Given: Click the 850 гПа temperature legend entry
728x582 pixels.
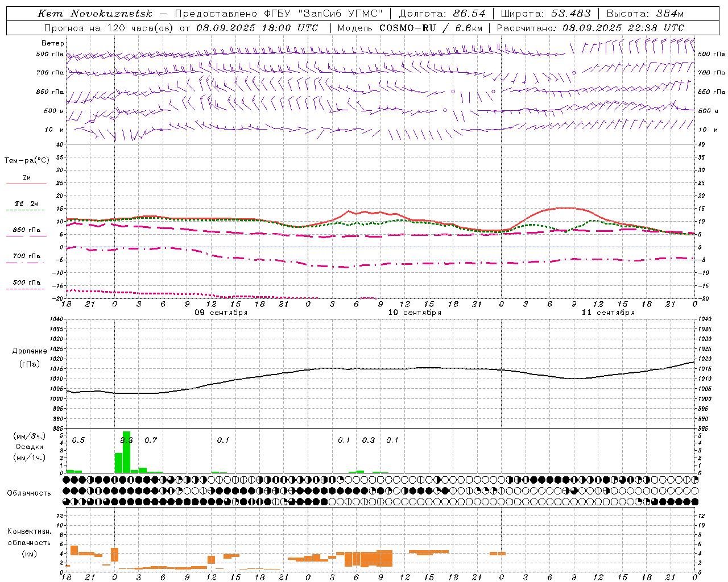Looking at the screenshot, I should tap(27, 230).
